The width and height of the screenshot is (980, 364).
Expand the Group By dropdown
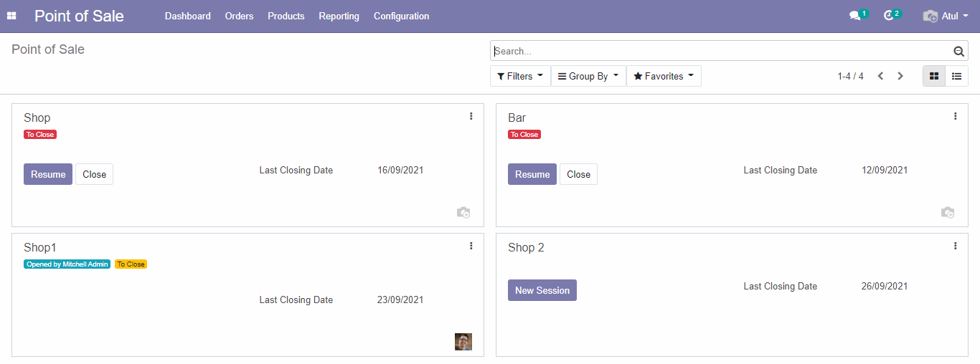[588, 76]
